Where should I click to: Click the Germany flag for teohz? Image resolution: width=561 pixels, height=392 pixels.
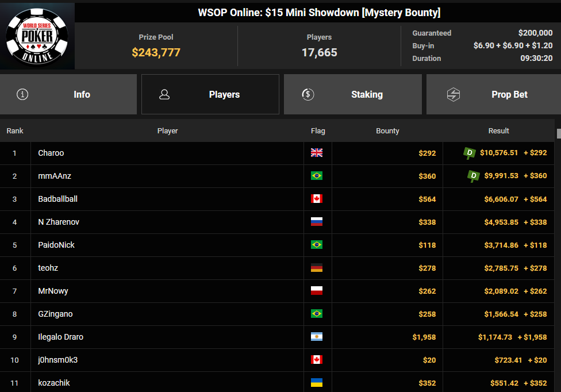click(x=317, y=267)
